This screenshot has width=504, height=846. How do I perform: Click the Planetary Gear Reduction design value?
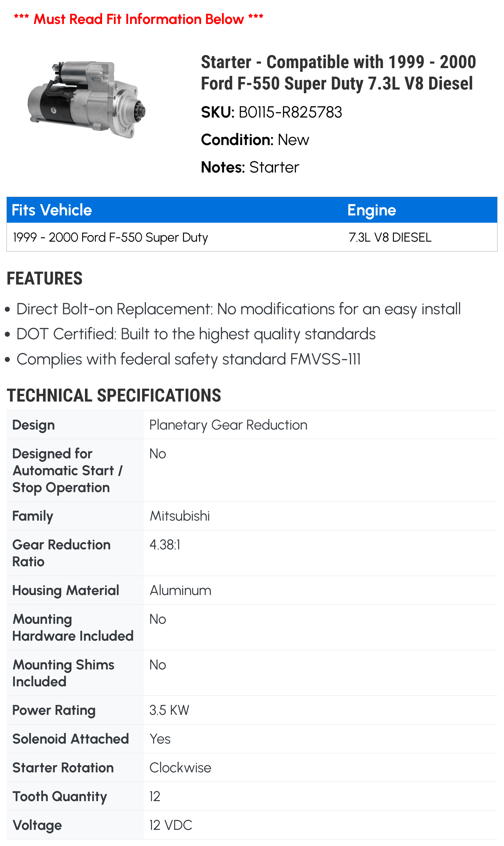(228, 425)
